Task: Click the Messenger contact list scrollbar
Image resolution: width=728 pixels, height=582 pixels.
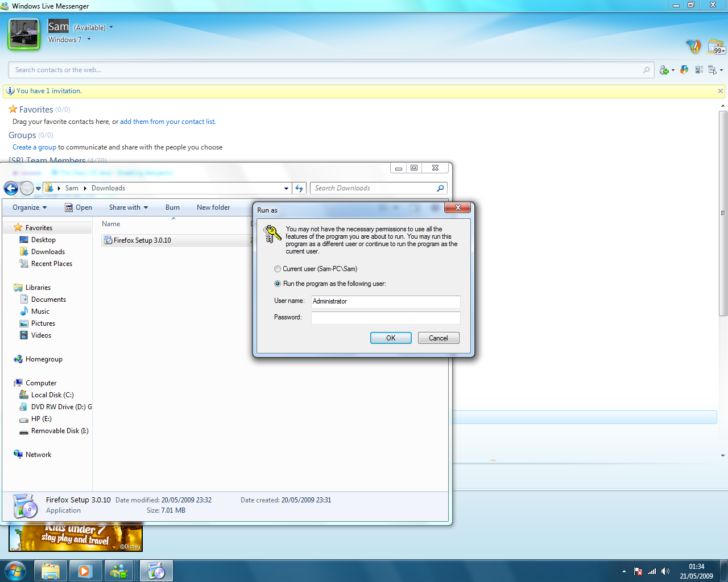Action: [x=723, y=213]
